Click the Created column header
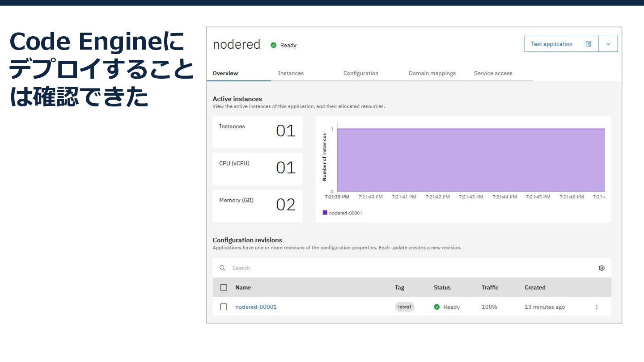Image resolution: width=644 pixels, height=362 pixels. click(535, 287)
